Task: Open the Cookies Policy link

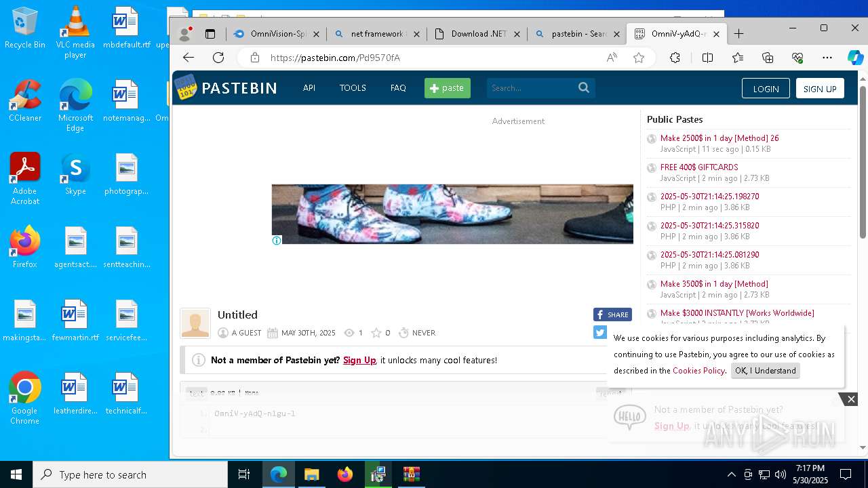Action: 698,371
